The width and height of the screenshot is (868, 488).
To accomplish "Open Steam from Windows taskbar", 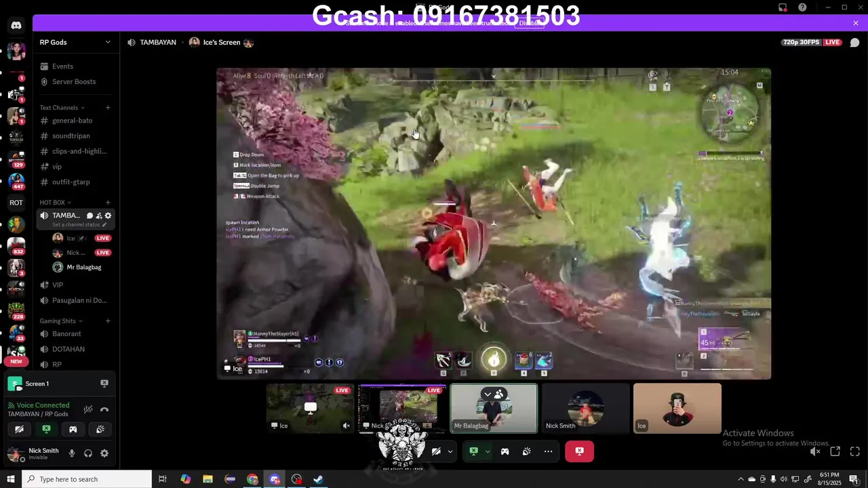I will point(318,479).
